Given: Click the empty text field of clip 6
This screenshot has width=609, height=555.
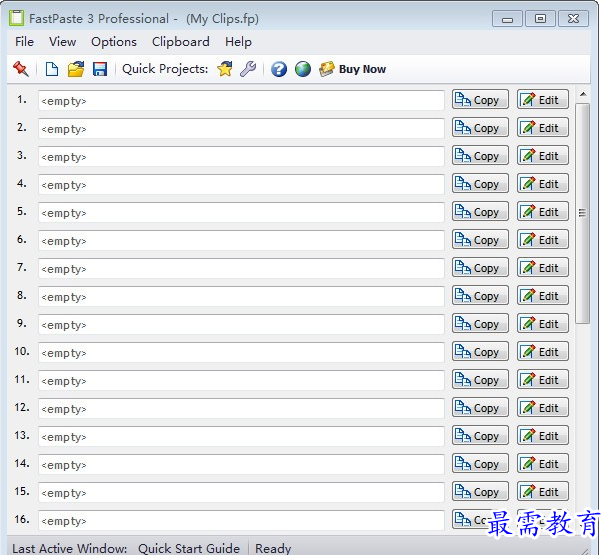Looking at the screenshot, I should [241, 240].
